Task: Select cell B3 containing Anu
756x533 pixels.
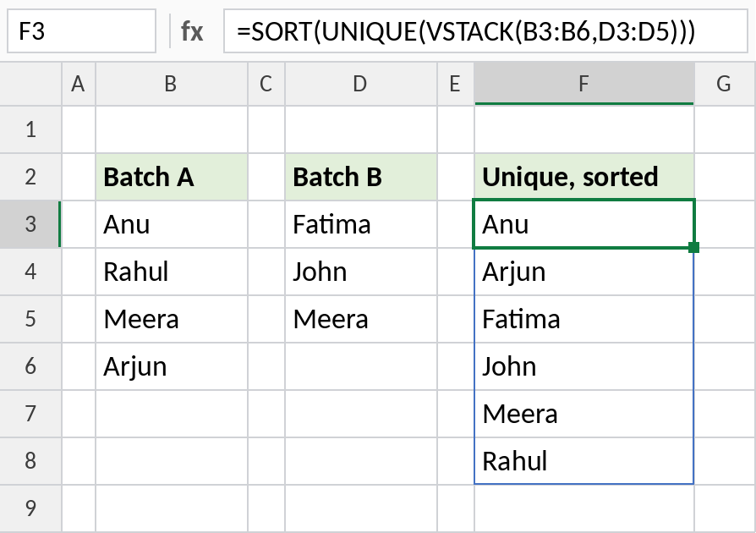Action: (171, 224)
